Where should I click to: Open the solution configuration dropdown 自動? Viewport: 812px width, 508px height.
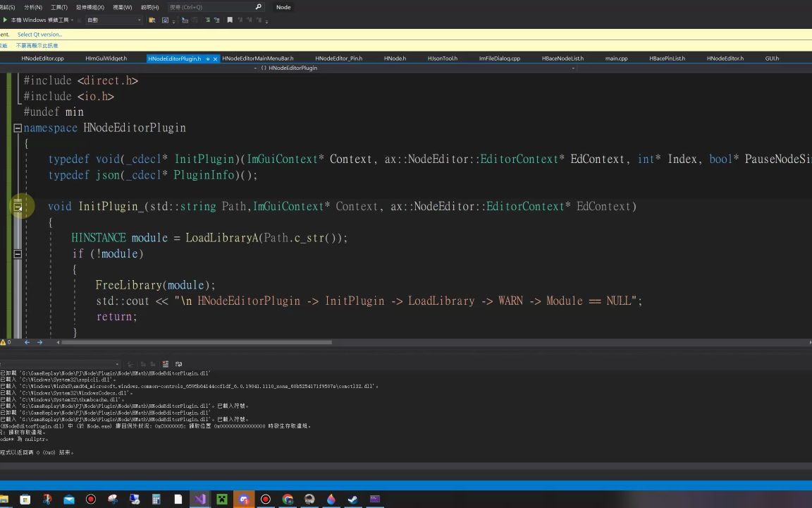click(x=114, y=20)
